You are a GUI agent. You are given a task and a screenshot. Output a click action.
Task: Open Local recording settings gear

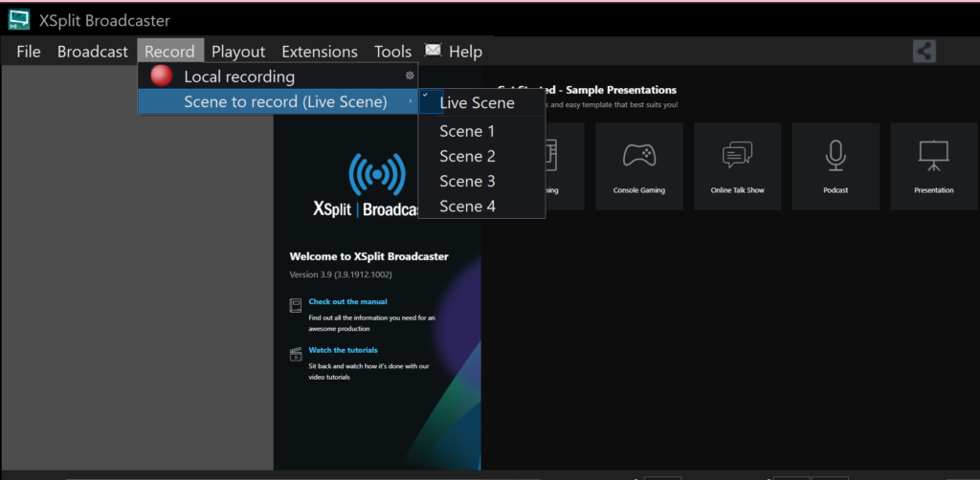[410, 76]
